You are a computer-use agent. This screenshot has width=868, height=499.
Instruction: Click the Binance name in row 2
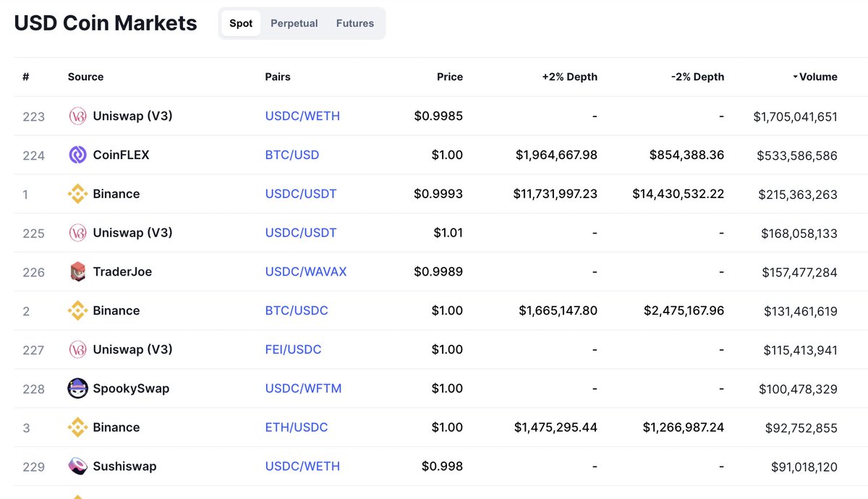(x=116, y=311)
